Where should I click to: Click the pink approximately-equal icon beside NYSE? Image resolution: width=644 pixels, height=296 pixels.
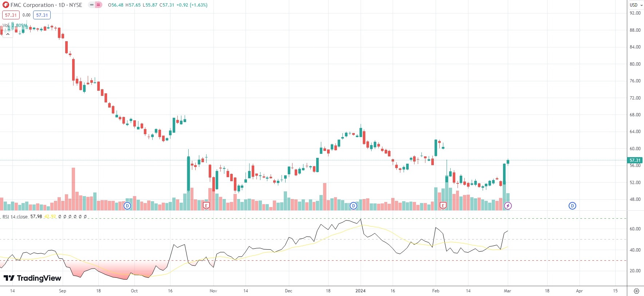point(98,5)
